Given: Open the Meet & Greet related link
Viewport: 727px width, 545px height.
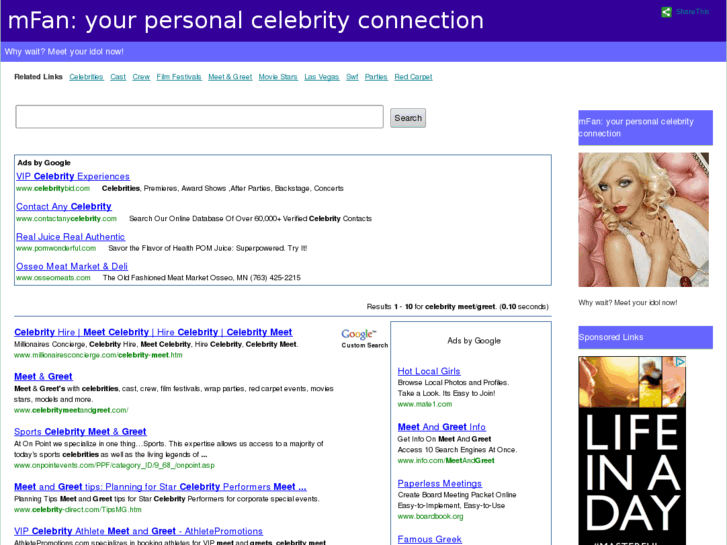Looking at the screenshot, I should (230, 77).
